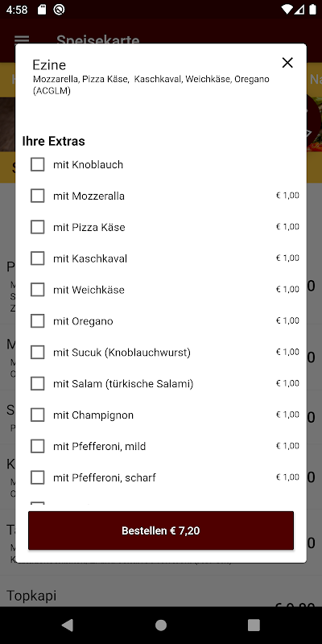This screenshot has width=322, height=644.
Task: Check mit Sucuk (Knoblauchwurst)
Action: (x=37, y=352)
